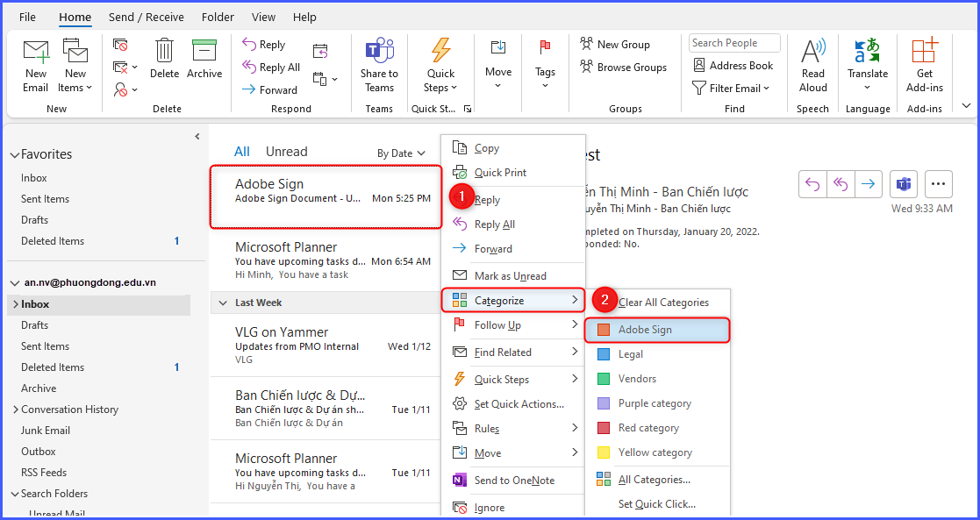Open the Help tab
Screen dimensions: 980x520
pos(304,17)
